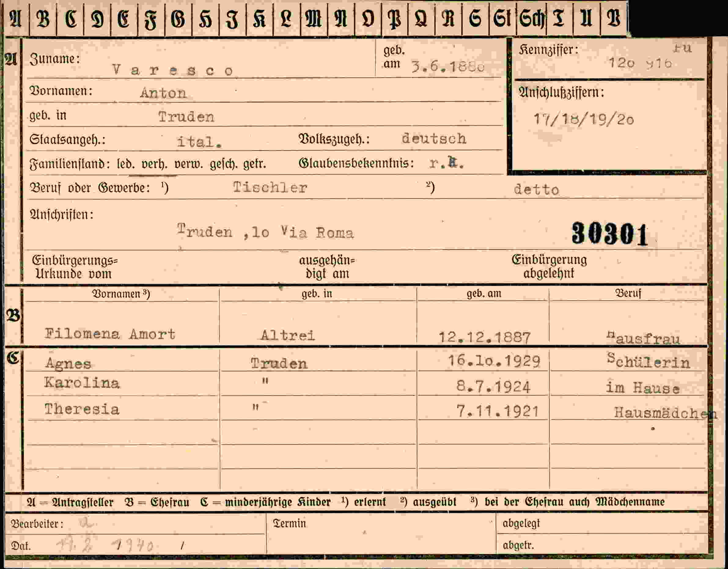Click the 'Einbürgerungs-Urkunde vom' text

pos(75,267)
